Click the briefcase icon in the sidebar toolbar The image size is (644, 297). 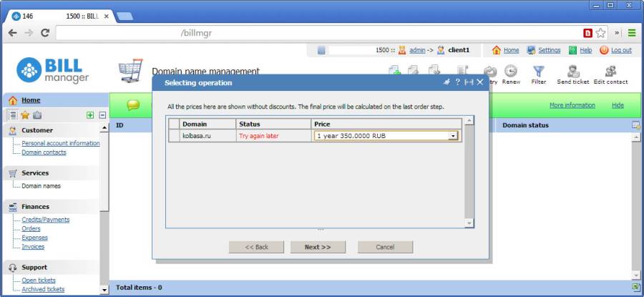coord(37,115)
